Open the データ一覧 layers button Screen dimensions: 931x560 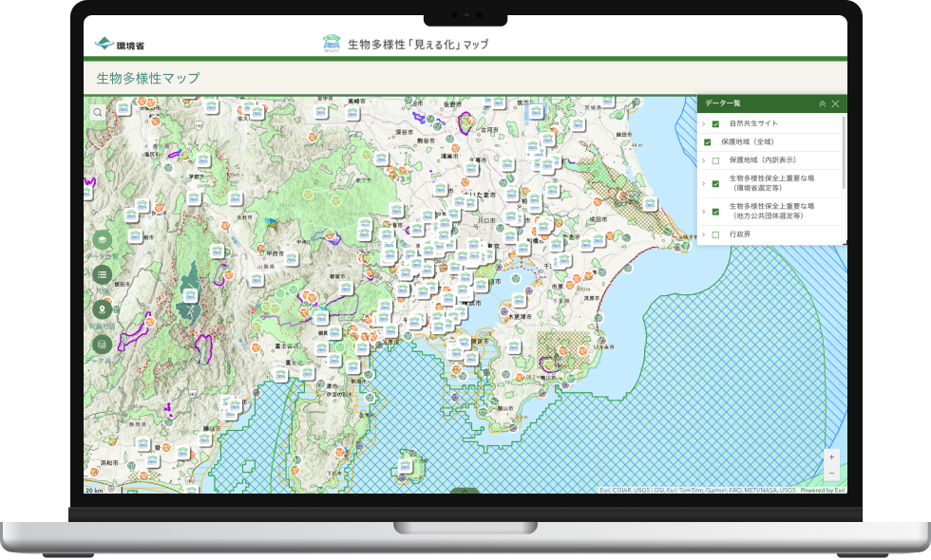click(x=102, y=240)
